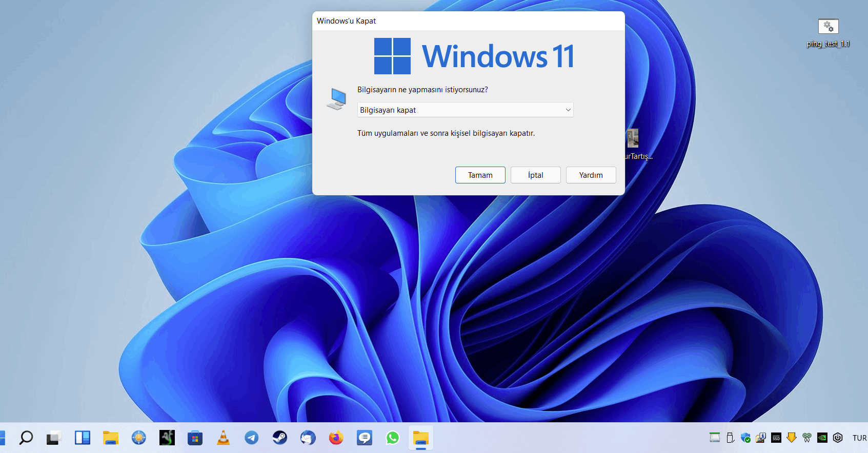
Task: Open Task View on taskbar
Action: (54, 438)
